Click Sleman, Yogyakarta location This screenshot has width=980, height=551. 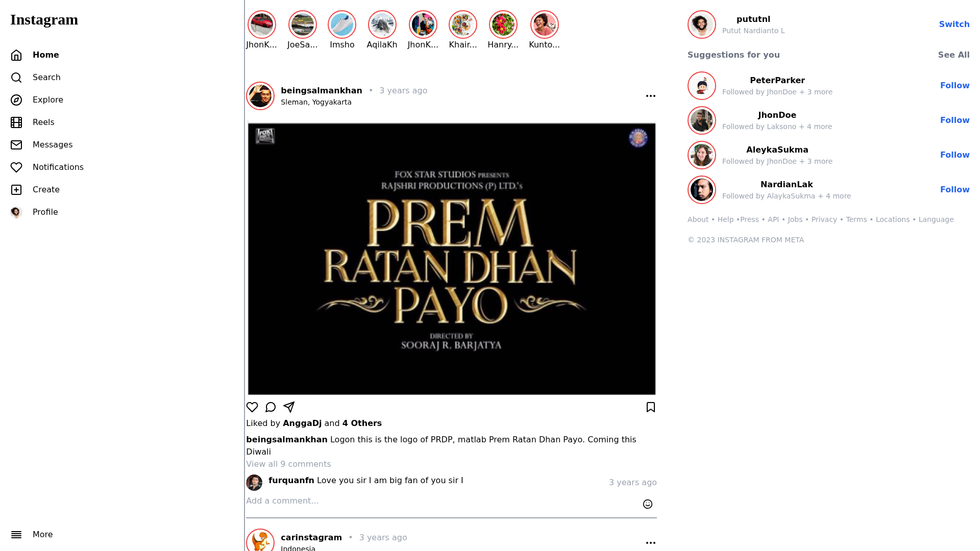[x=316, y=102]
